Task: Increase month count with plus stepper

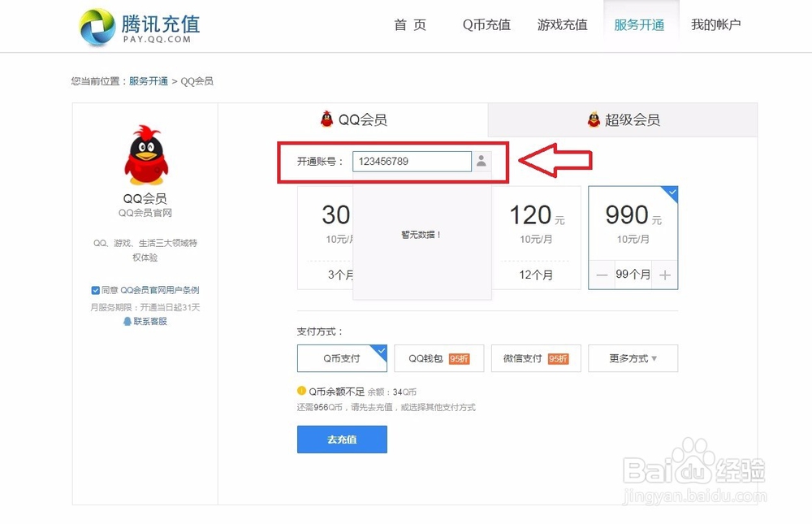Action: click(664, 275)
